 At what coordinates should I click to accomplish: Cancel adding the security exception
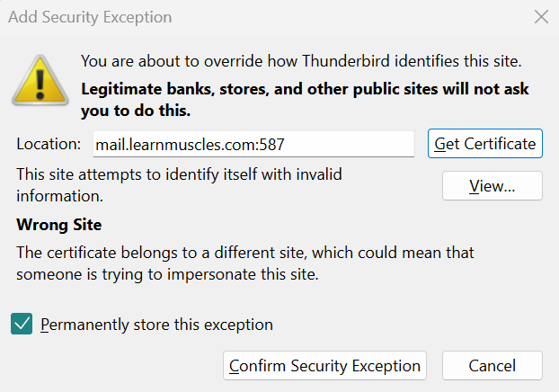coord(492,365)
